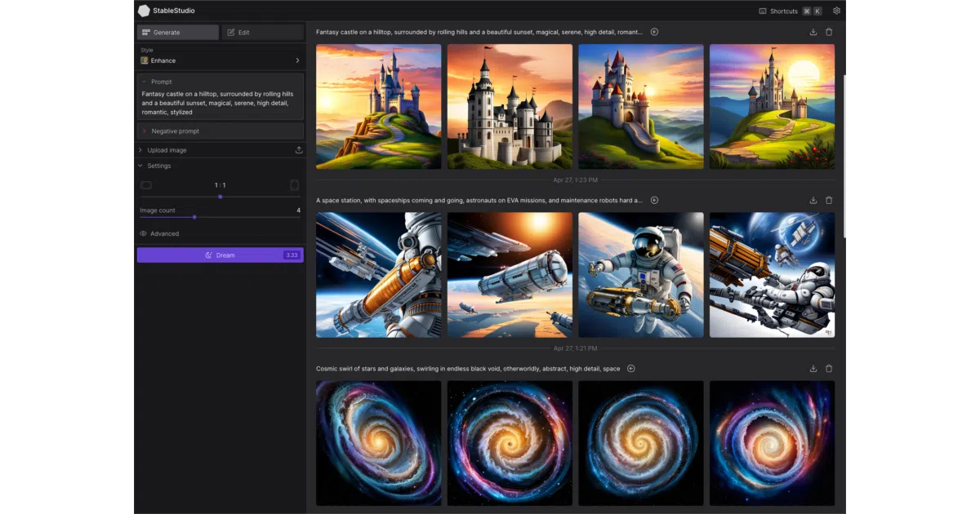Screen dimensions: 980x514
Task: Click the command key shortcut badge
Action: pyautogui.click(x=806, y=11)
